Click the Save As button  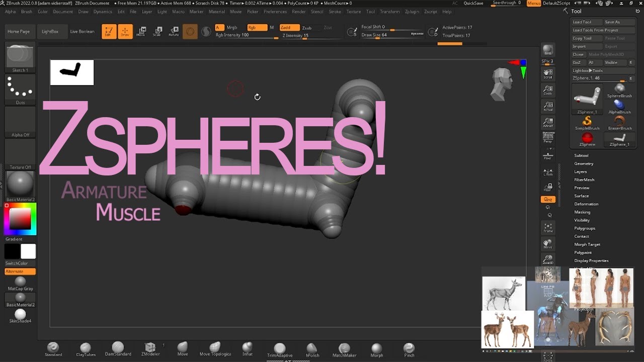click(x=618, y=22)
